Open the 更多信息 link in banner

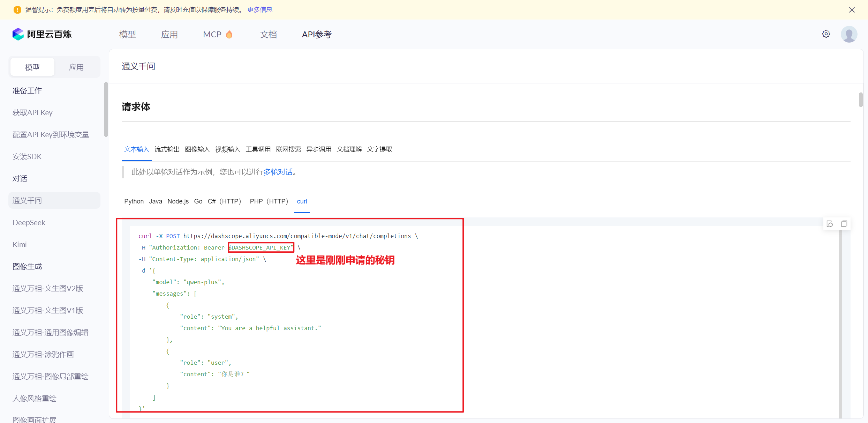tap(259, 10)
